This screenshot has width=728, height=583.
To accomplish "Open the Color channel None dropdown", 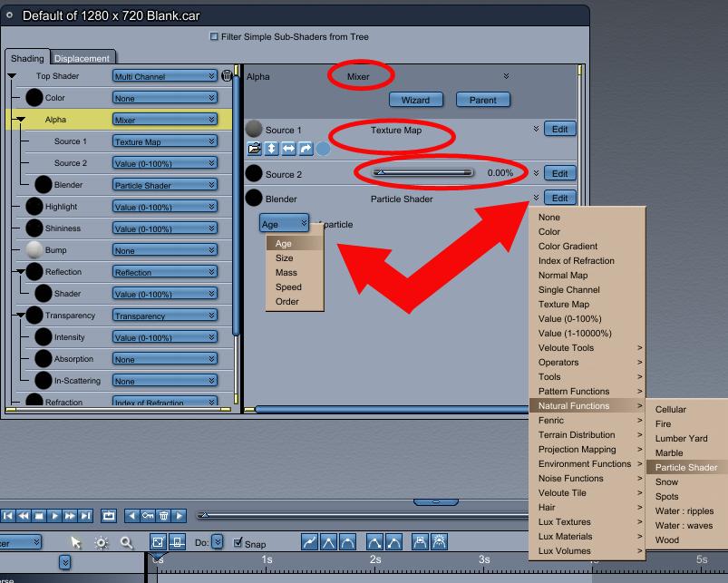I will pyautogui.click(x=165, y=98).
